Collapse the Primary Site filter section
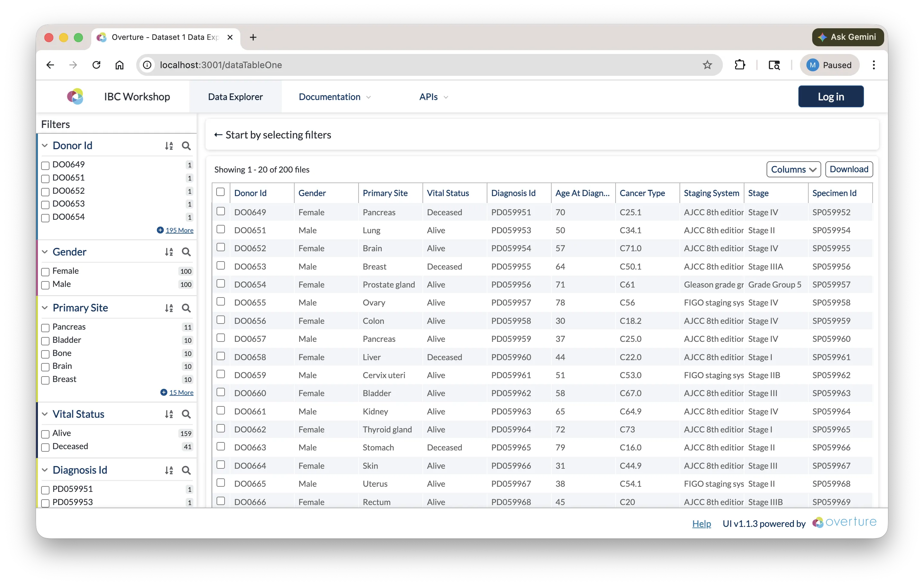 coord(45,308)
